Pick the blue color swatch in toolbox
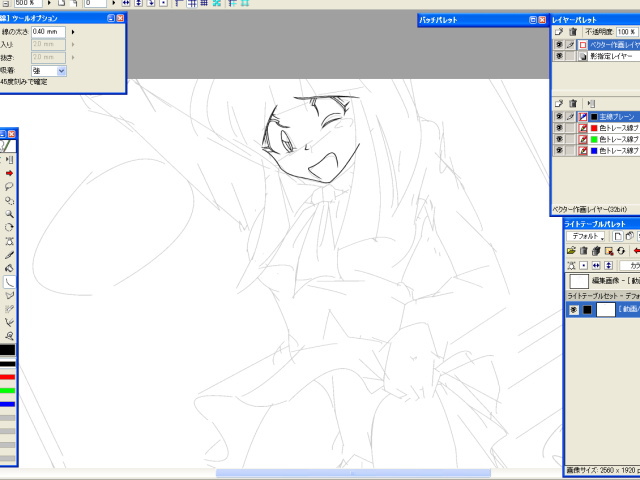The width and height of the screenshot is (640, 480). coord(8,404)
